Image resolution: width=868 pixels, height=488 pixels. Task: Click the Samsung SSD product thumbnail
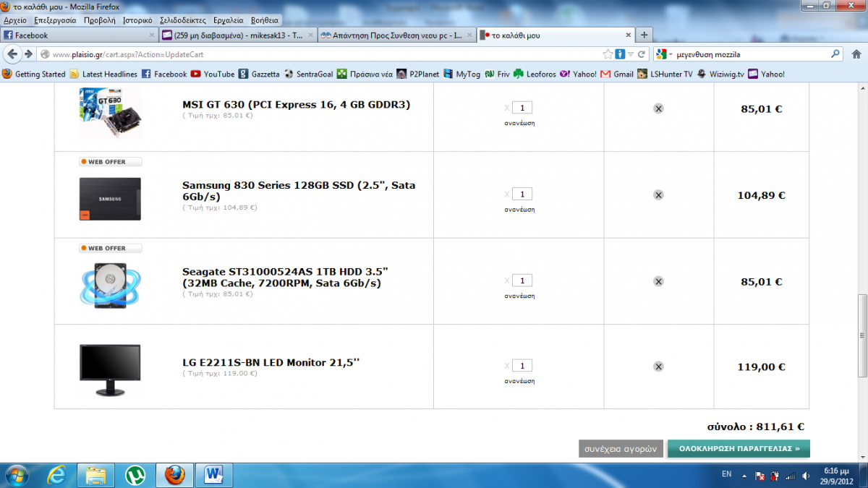tap(110, 200)
